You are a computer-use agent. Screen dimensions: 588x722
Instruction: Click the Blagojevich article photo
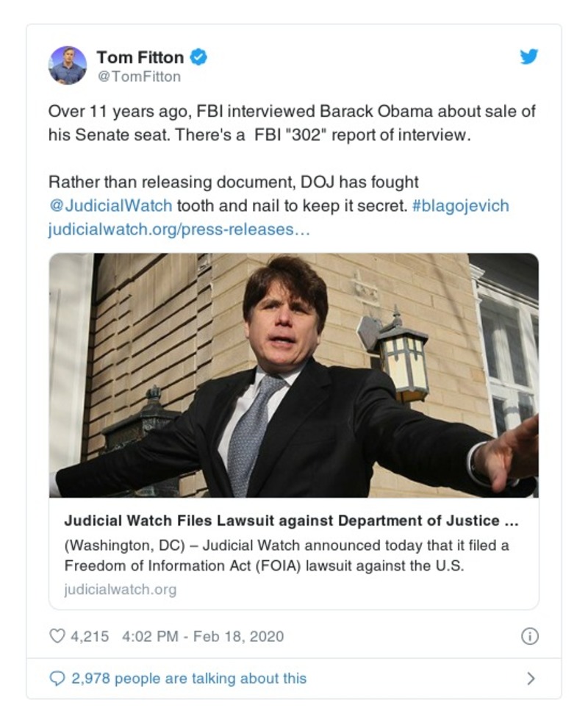click(294, 375)
